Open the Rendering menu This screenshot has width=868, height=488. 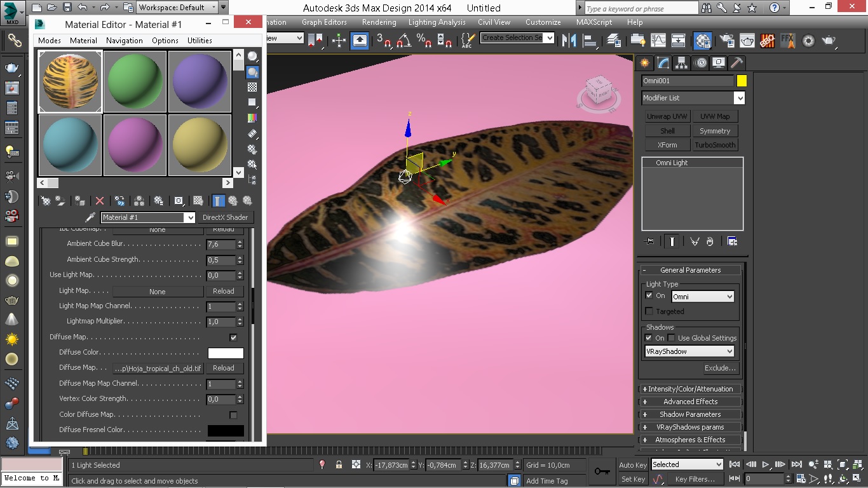click(x=379, y=22)
